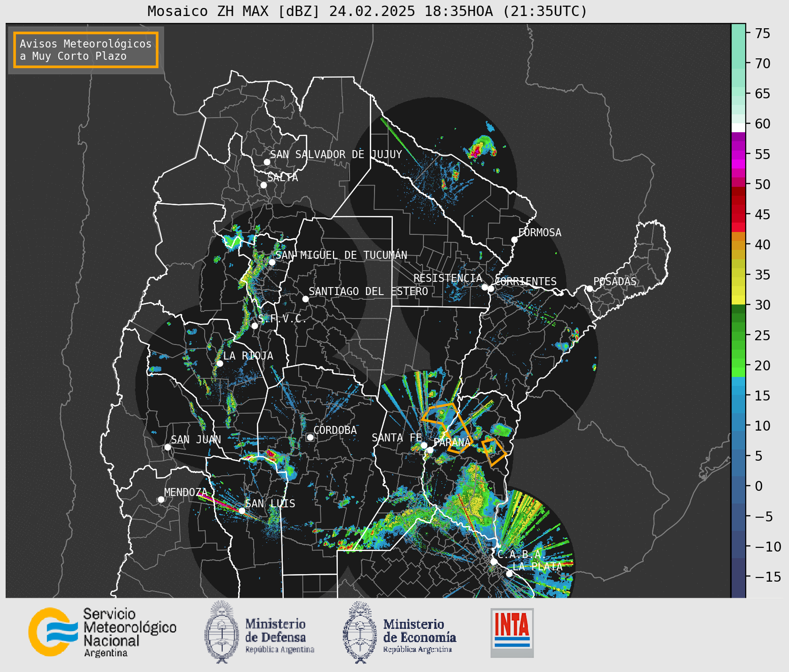Click the Posadas city dot
789x672 pixels.
click(590, 288)
